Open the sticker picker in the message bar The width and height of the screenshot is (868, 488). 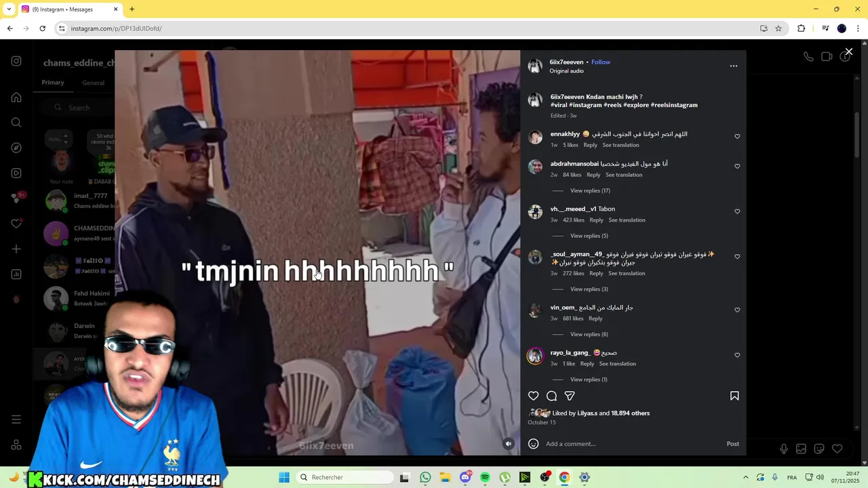pos(819,449)
